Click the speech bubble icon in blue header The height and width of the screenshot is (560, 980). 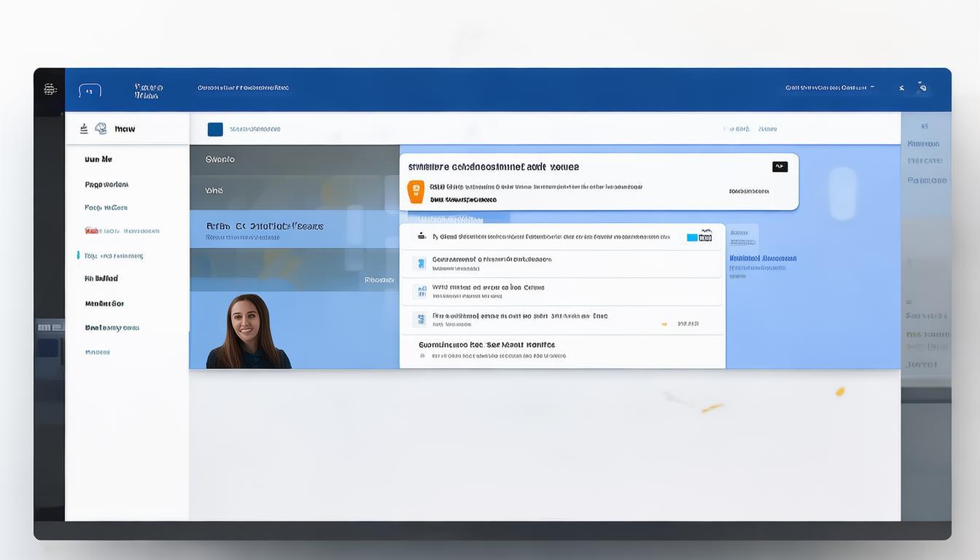pos(90,90)
